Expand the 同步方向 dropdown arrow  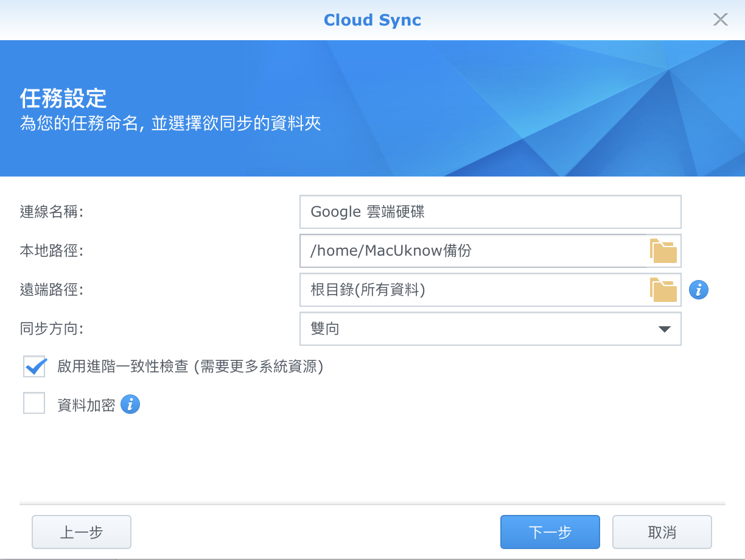(x=664, y=329)
